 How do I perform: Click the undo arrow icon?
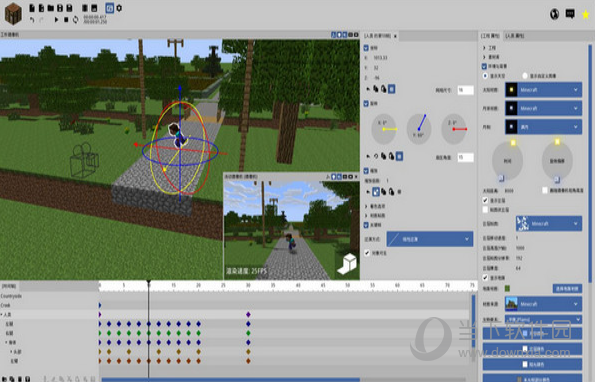(32, 20)
